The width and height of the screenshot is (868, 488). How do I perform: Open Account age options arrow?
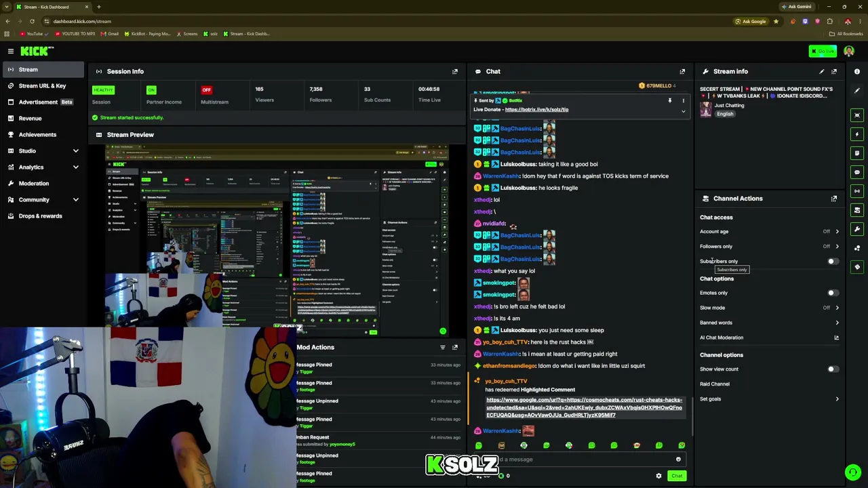coord(837,232)
